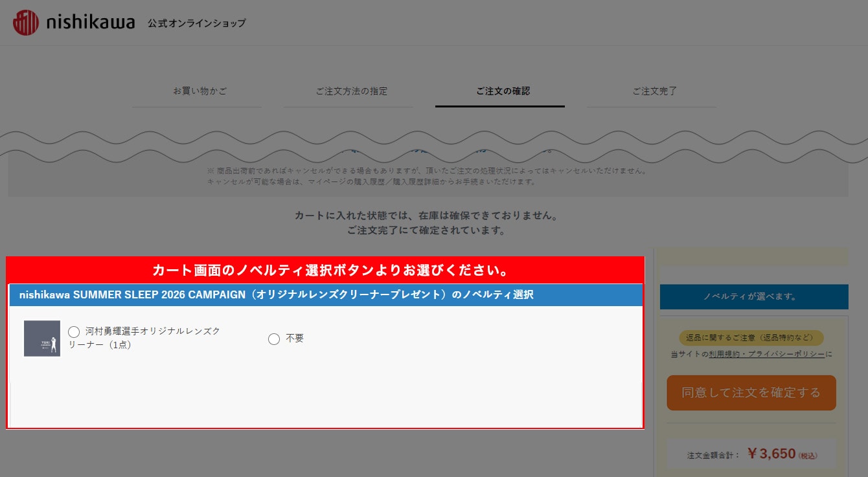The image size is (868, 477).
Task: Click the カートに入れた状態では、在庫は確保できておりません notice
Action: click(x=426, y=216)
